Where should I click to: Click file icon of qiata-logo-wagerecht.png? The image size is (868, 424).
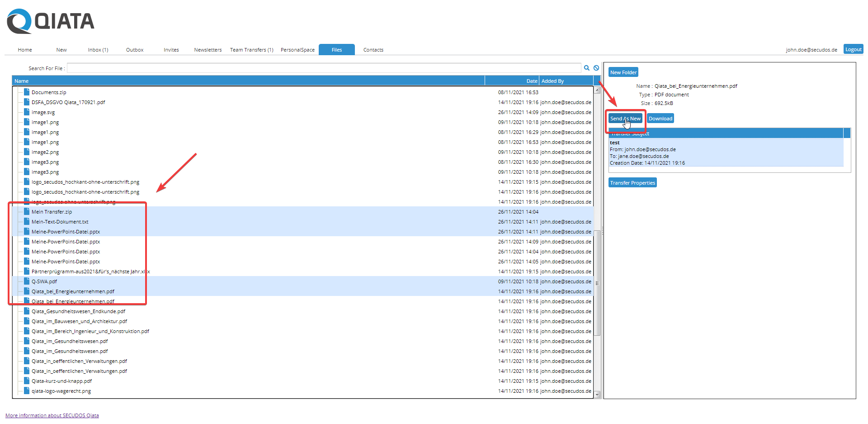[x=27, y=391]
